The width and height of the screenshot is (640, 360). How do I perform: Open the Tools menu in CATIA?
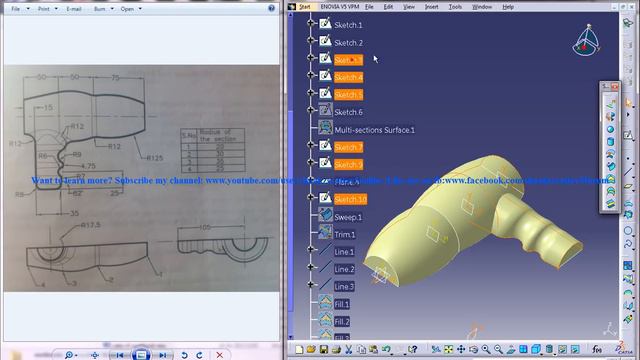pos(455,7)
